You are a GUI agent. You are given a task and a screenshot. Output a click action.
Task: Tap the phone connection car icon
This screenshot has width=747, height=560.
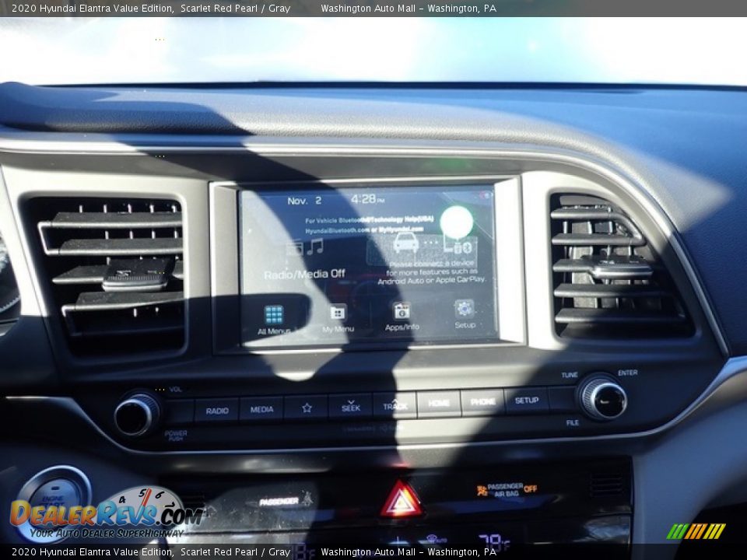406,243
